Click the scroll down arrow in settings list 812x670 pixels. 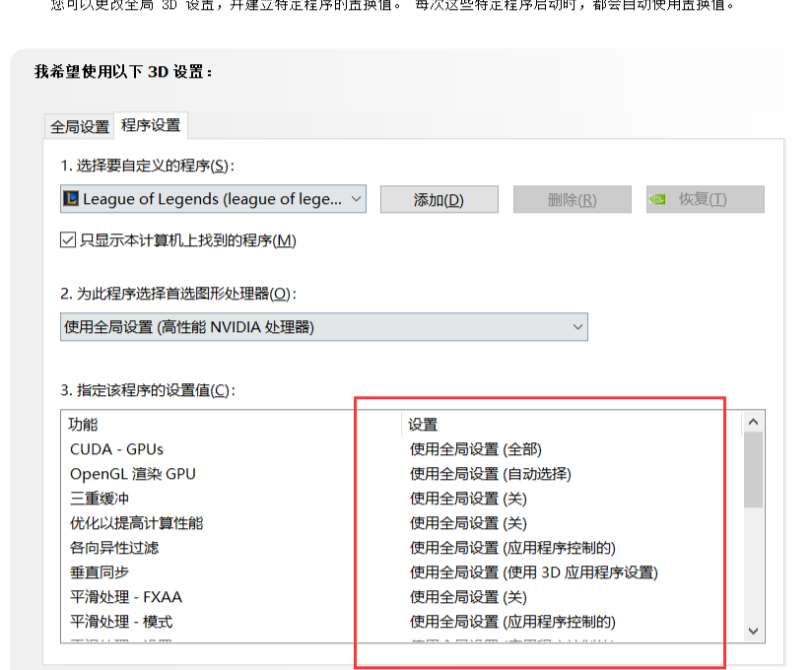click(x=754, y=632)
